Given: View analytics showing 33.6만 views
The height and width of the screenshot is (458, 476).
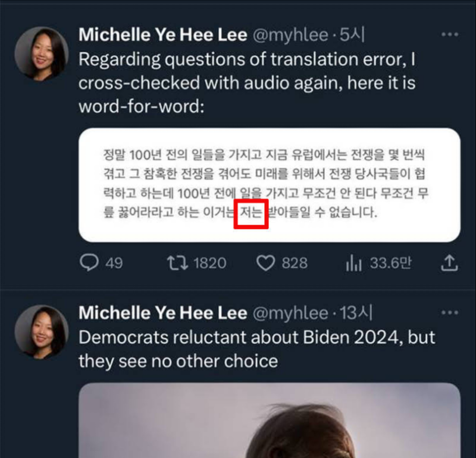Looking at the screenshot, I should 353,262.
